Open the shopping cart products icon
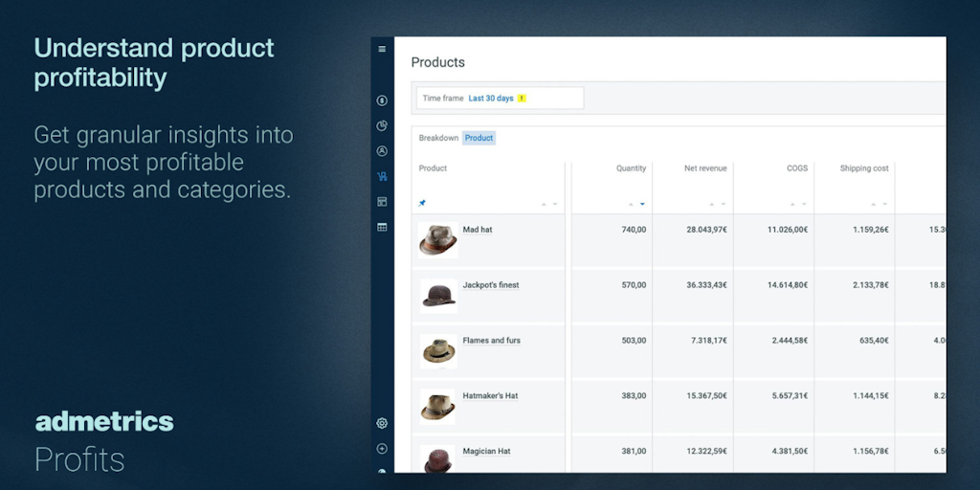 [382, 176]
